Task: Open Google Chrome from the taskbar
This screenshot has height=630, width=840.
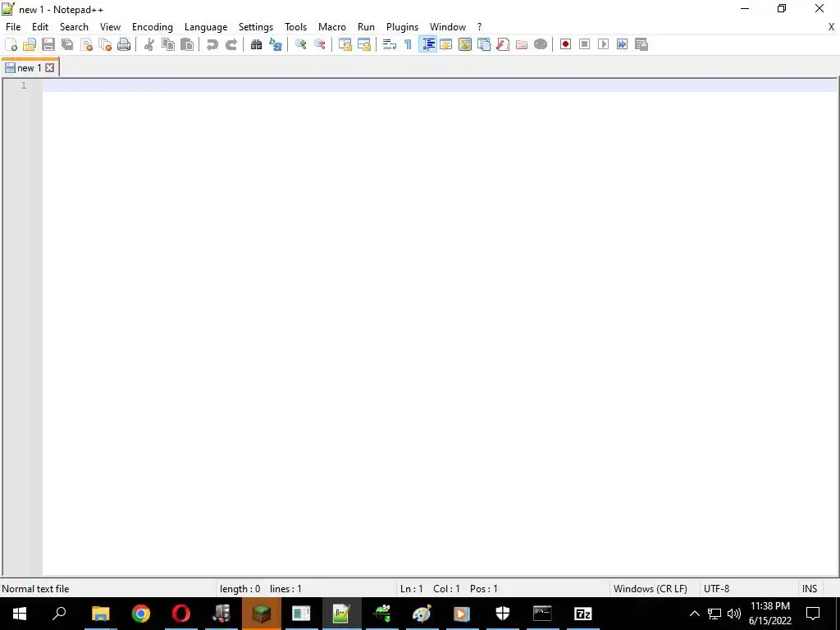Action: point(141,614)
